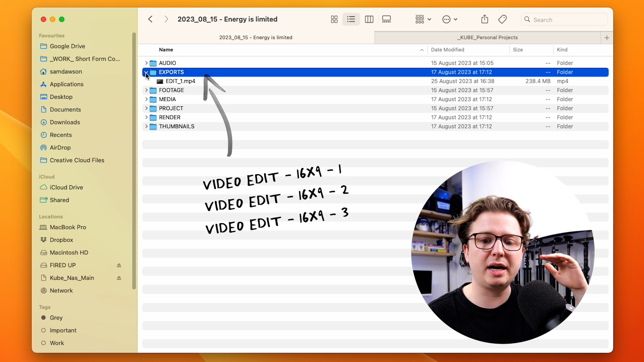This screenshot has width=644, height=362.
Task: Sort by the Date Modified column
Action: (447, 50)
